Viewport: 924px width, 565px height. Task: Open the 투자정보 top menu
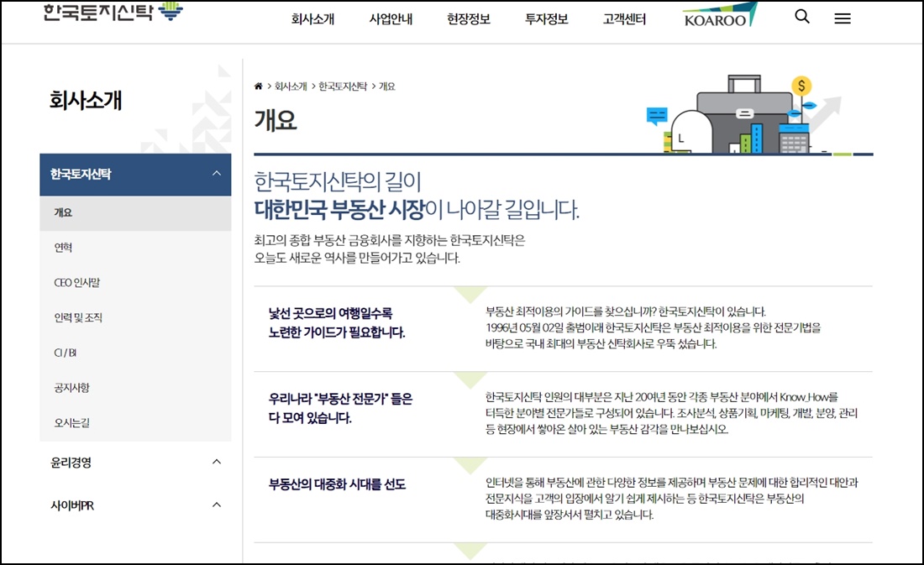(546, 19)
